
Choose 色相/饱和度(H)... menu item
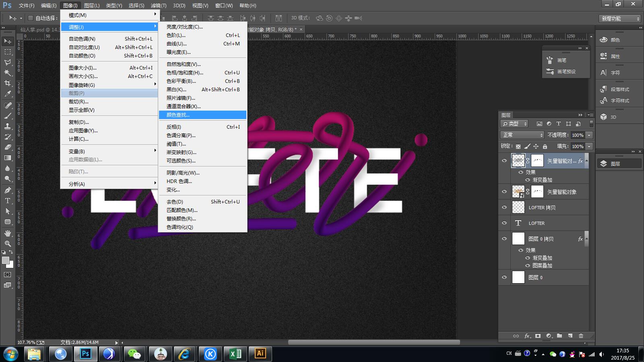[x=202, y=72]
